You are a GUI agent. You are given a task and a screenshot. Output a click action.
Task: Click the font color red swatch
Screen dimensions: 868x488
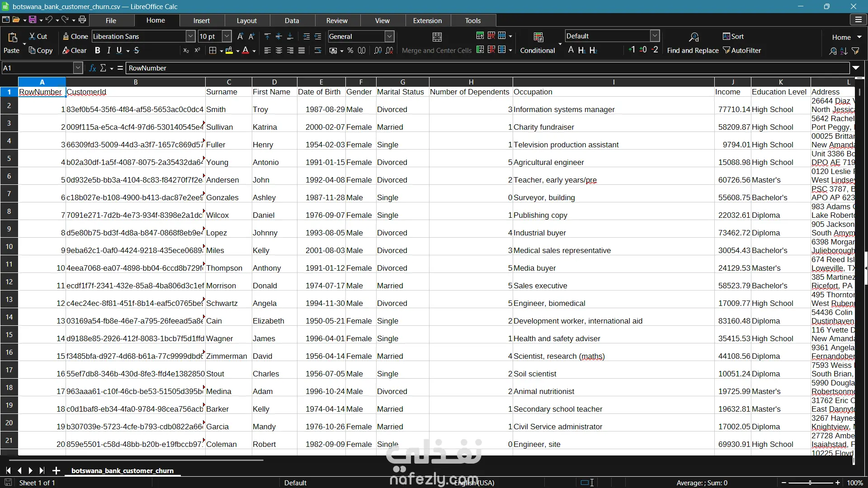pyautogui.click(x=245, y=51)
